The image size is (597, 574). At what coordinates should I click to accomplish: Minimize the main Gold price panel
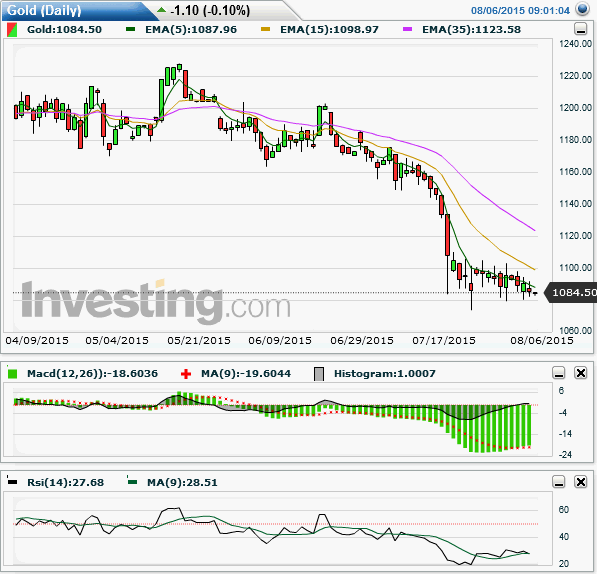tap(581, 29)
